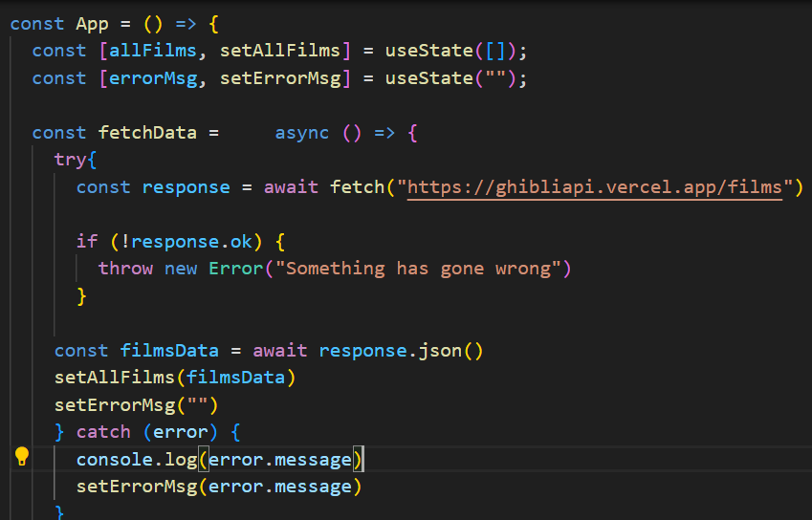
Task: Click response.ok inside the if condition
Action: point(191,242)
